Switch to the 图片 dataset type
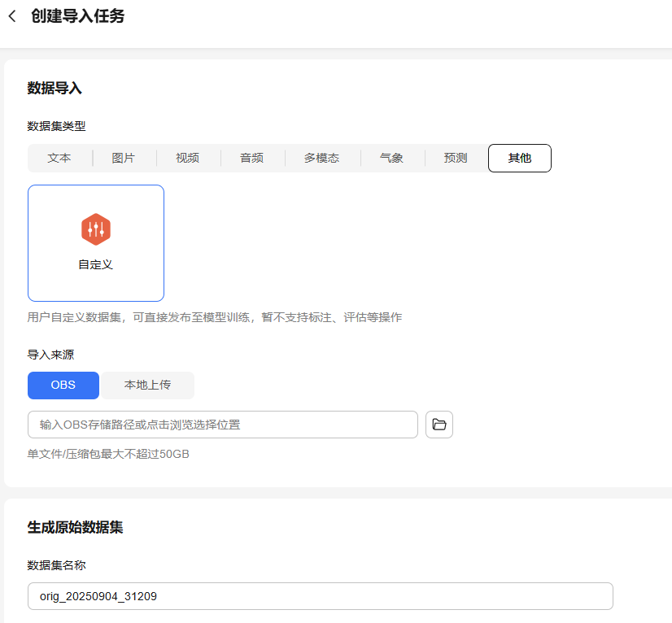Viewport: 672px width, 623px height. (x=123, y=158)
